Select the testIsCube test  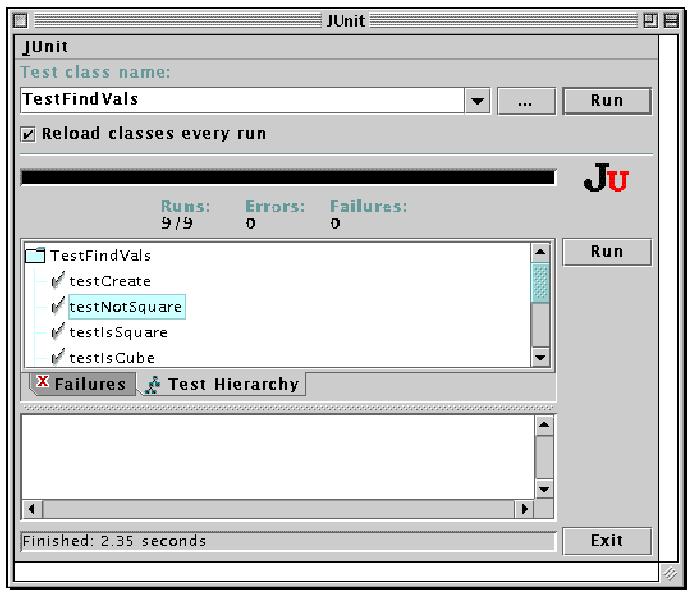click(112, 358)
